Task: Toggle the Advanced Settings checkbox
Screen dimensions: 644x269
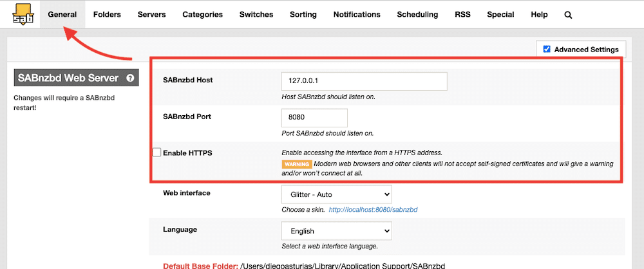Action: point(547,49)
